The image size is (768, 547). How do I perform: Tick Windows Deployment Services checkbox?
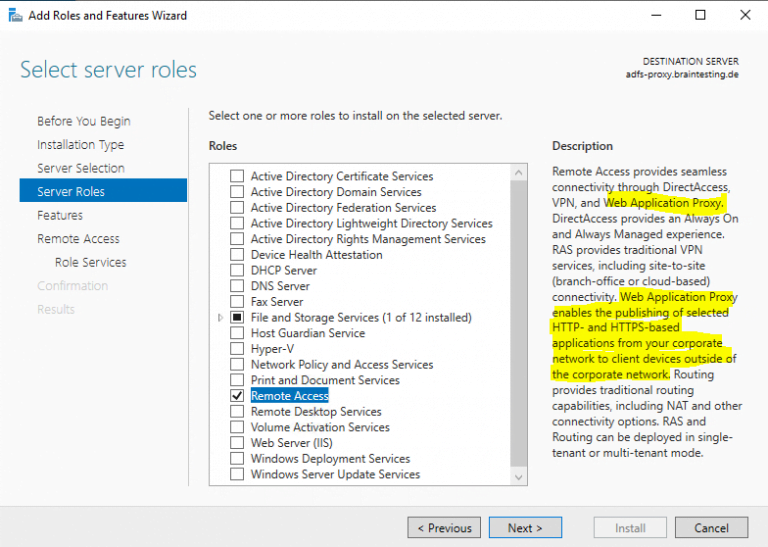pos(237,458)
